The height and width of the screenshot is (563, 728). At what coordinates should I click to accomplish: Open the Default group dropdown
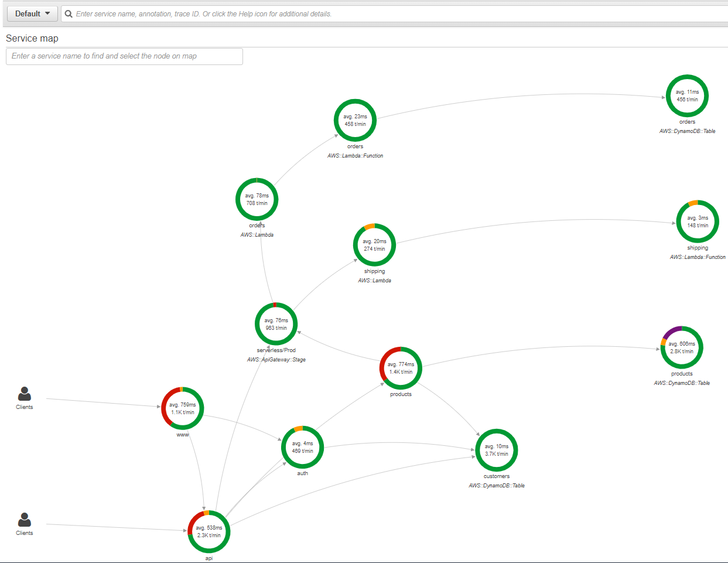tap(32, 13)
